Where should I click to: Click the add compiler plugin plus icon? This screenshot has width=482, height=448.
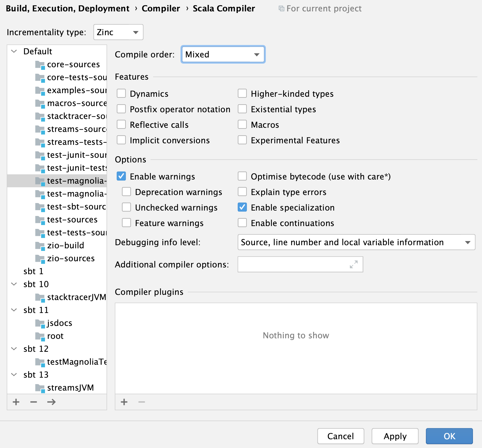(x=124, y=402)
